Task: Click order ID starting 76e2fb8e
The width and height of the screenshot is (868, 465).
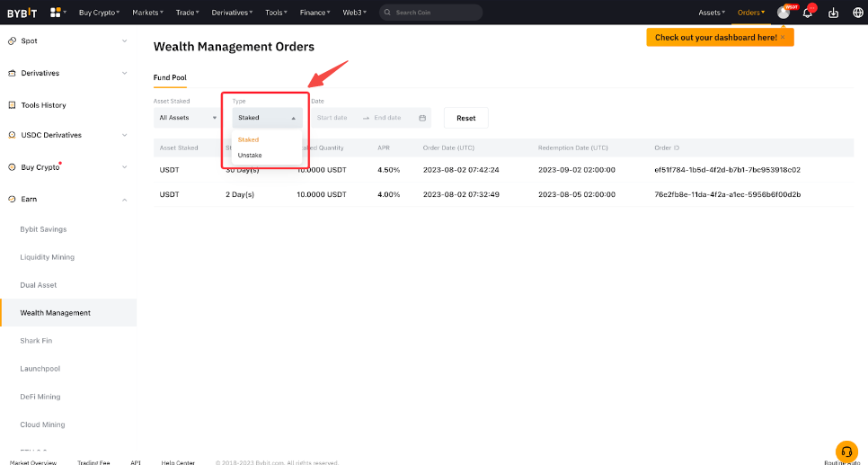Action: 728,194
